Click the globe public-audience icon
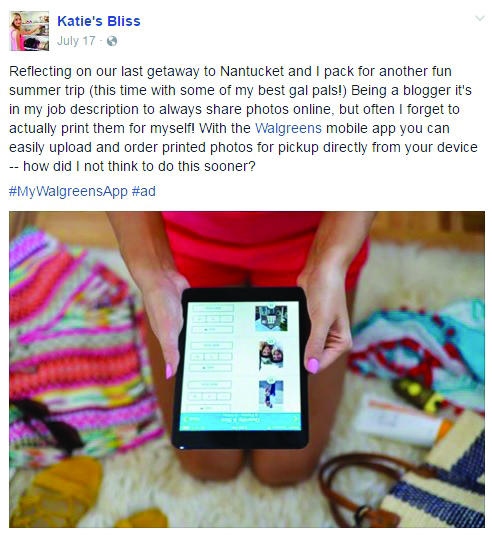The width and height of the screenshot is (492, 538). [x=112, y=41]
